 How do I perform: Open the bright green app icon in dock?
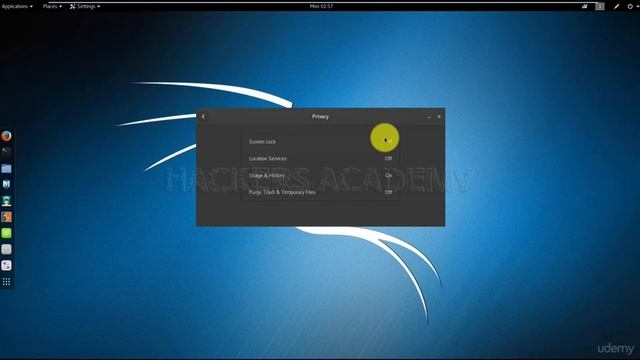[6, 233]
